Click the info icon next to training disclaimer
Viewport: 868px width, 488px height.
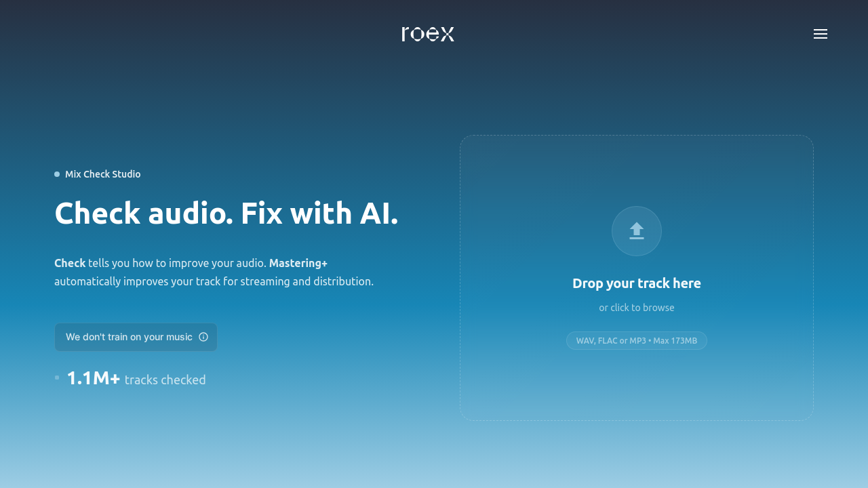tap(204, 336)
